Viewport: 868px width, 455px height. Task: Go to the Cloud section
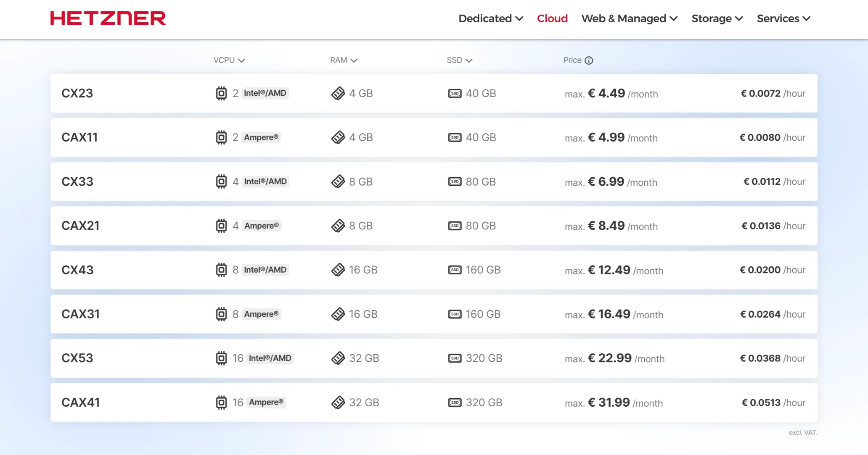pos(552,18)
